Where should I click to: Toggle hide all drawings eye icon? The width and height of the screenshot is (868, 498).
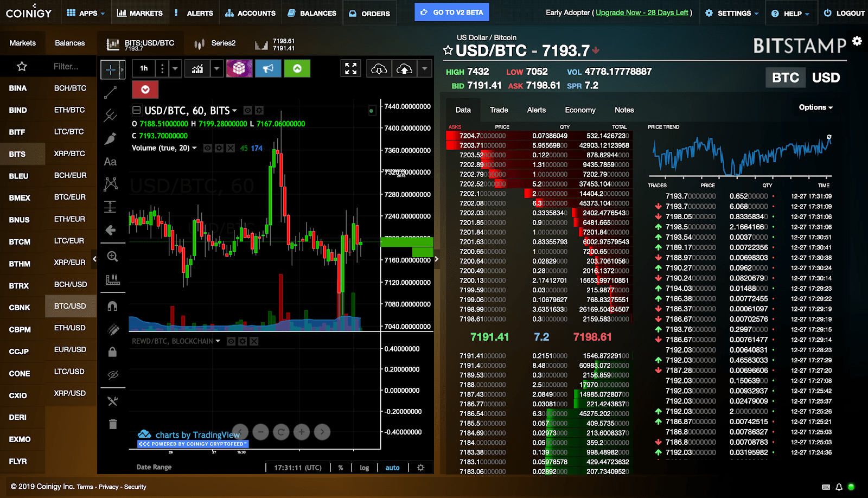pos(113,375)
